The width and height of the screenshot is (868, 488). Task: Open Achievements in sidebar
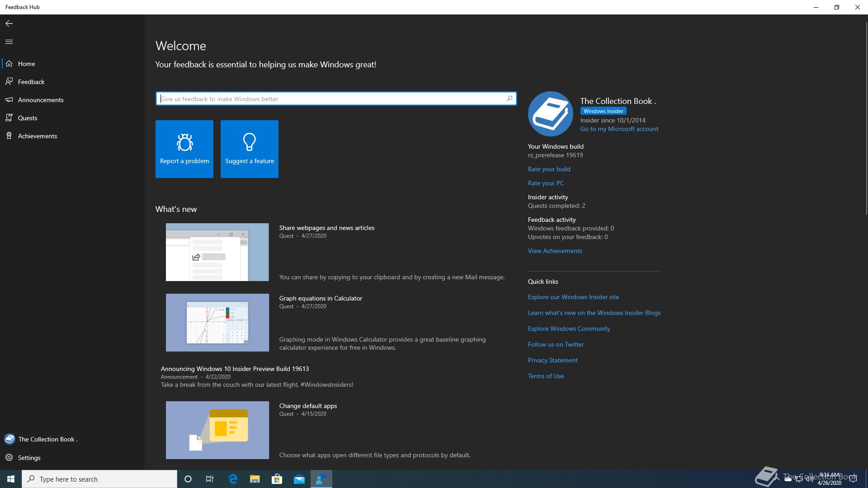tap(72, 136)
